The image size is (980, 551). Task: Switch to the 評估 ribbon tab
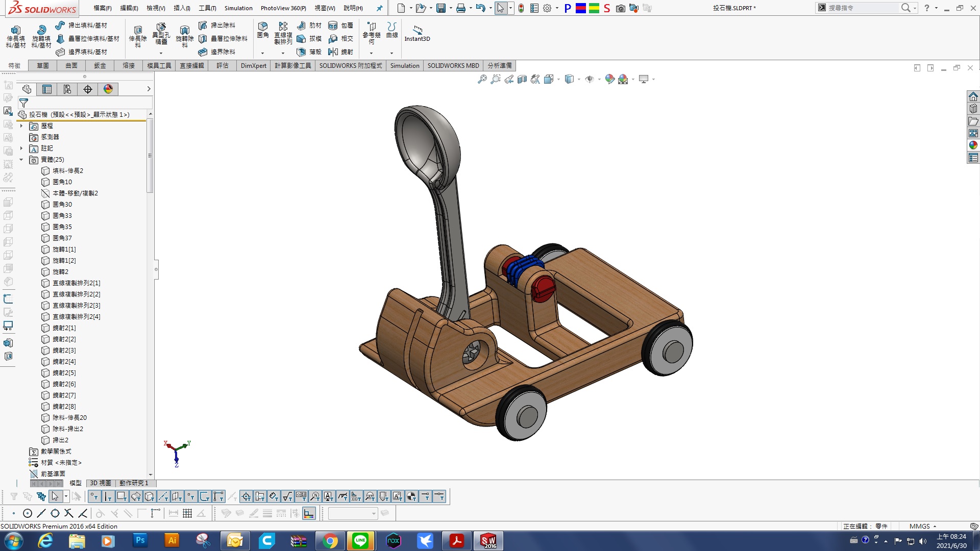pyautogui.click(x=223, y=66)
